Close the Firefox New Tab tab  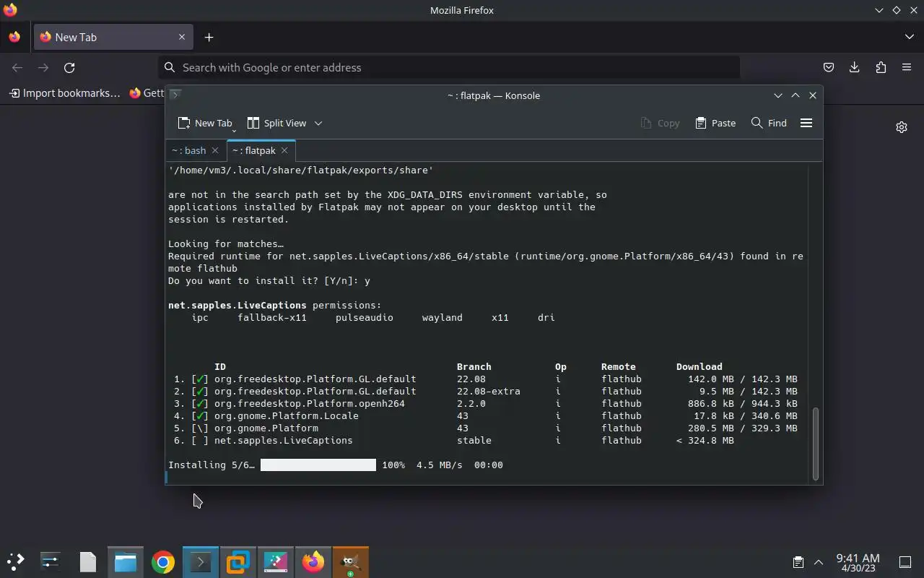click(182, 37)
